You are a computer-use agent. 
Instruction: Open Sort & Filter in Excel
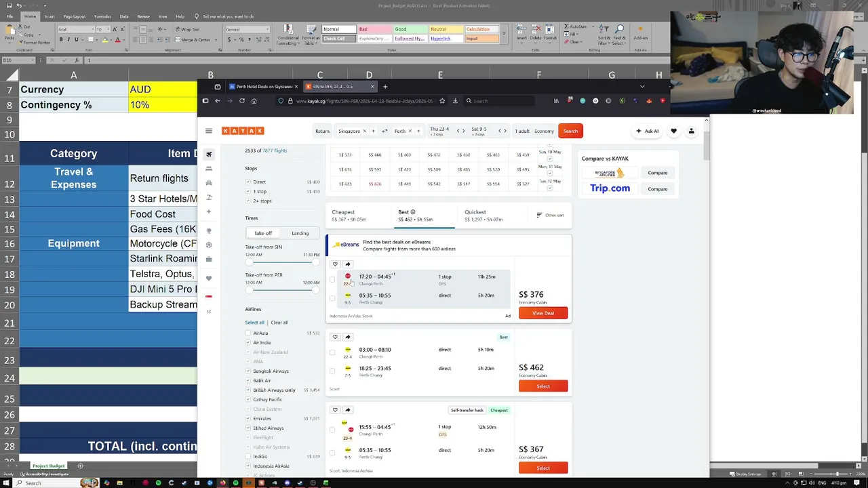tap(604, 35)
